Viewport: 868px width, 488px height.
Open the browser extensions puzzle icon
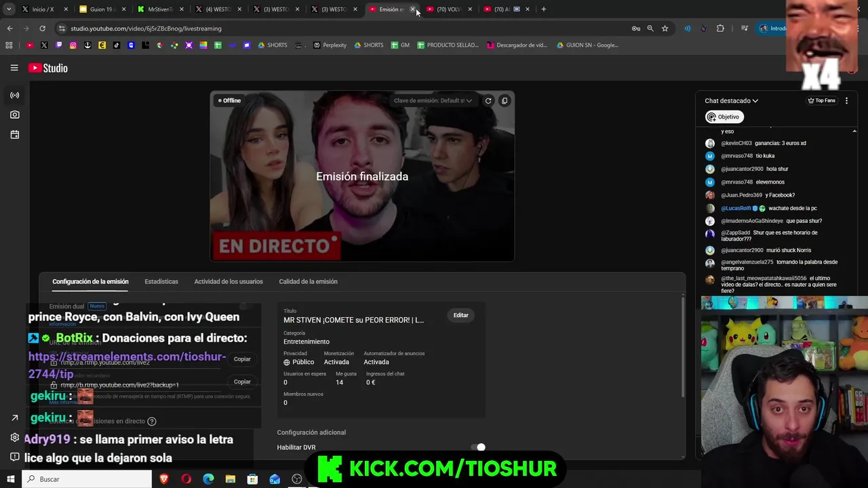coord(720,28)
